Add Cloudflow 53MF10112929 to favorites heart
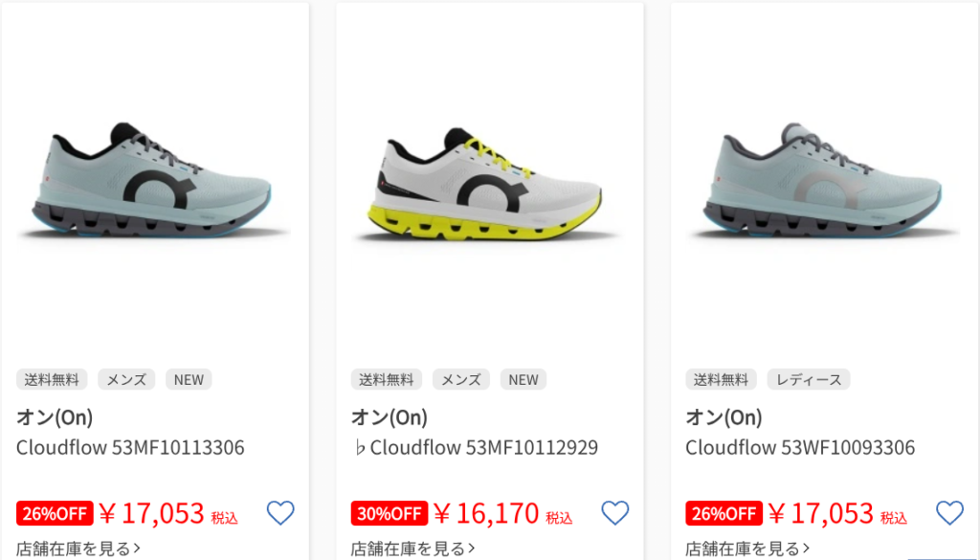 [615, 513]
